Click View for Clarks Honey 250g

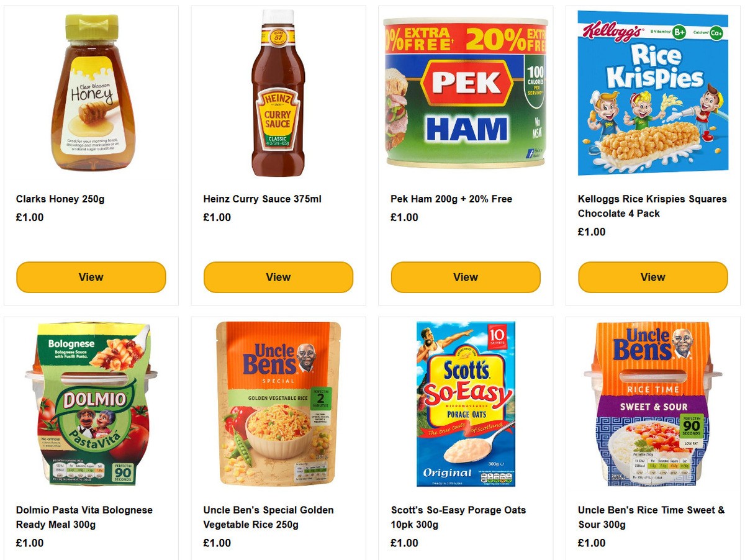[x=91, y=277]
